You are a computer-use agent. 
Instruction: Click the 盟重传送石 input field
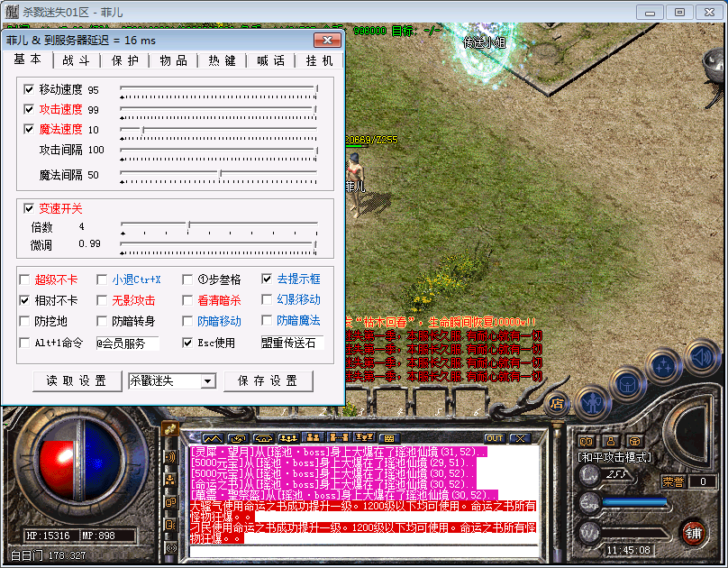(x=292, y=343)
